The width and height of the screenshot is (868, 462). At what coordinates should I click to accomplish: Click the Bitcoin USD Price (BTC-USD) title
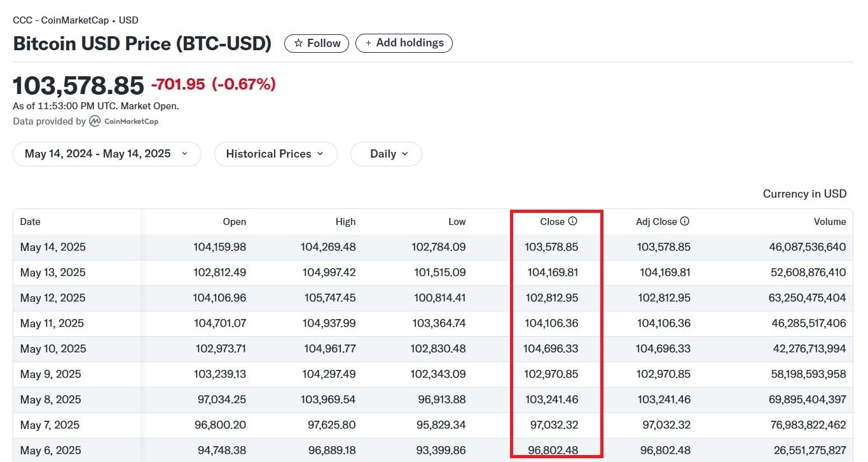pyautogui.click(x=142, y=44)
